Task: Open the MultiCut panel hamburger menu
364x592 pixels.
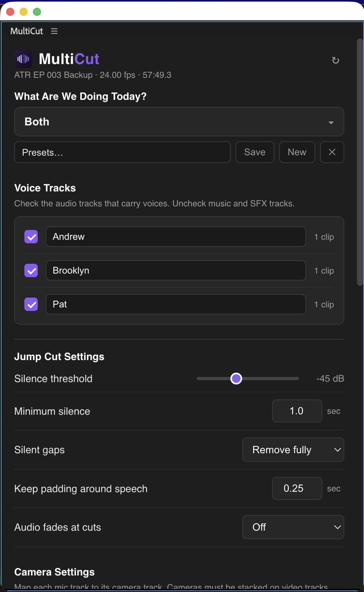Action: click(x=54, y=31)
